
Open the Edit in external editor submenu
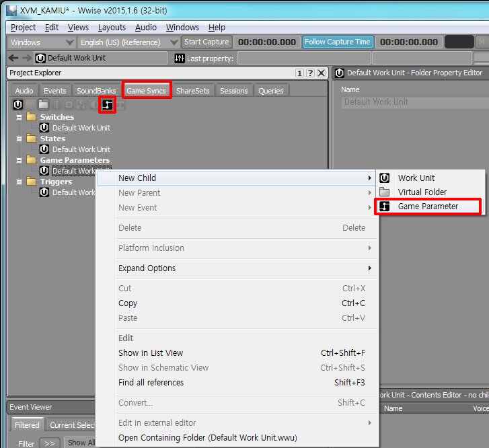click(237, 423)
